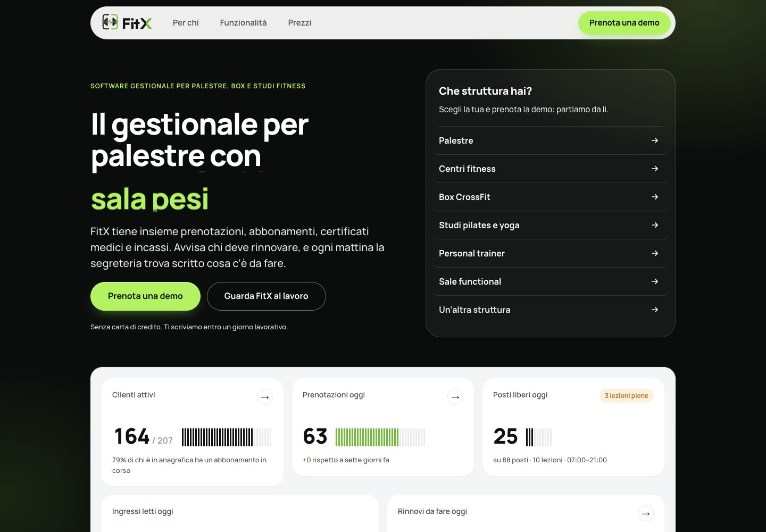Click the 63 bookings value
Screen dimensions: 766x532
(315, 436)
